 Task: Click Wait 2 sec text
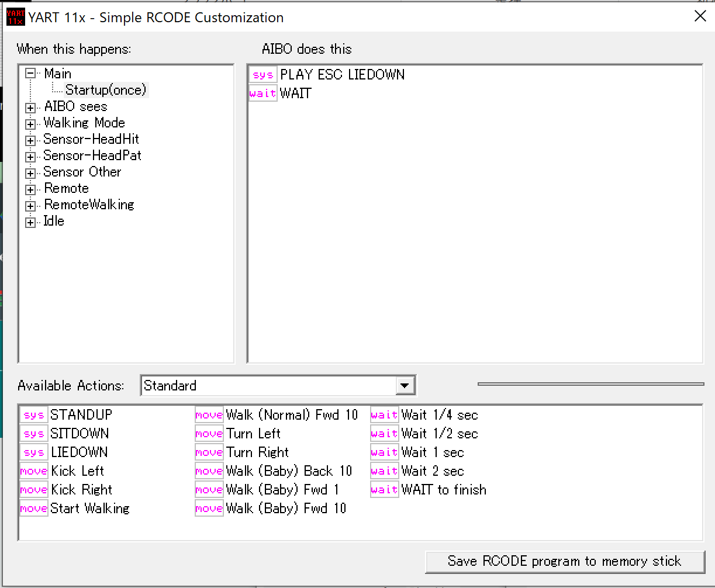(x=433, y=471)
